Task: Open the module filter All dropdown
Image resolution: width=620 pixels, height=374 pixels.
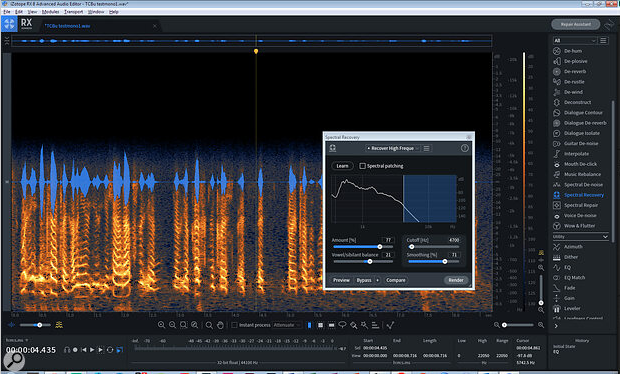Action: (x=575, y=40)
